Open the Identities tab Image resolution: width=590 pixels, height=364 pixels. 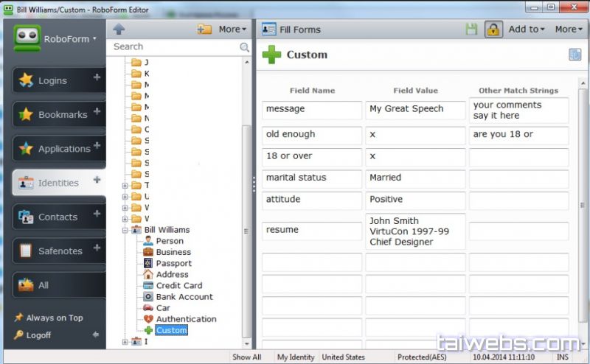pos(58,183)
